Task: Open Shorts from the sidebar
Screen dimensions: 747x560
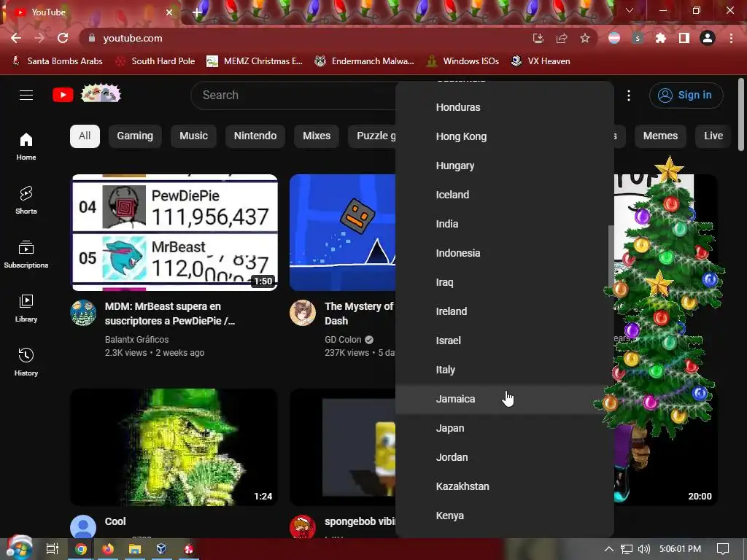Action: click(x=26, y=200)
